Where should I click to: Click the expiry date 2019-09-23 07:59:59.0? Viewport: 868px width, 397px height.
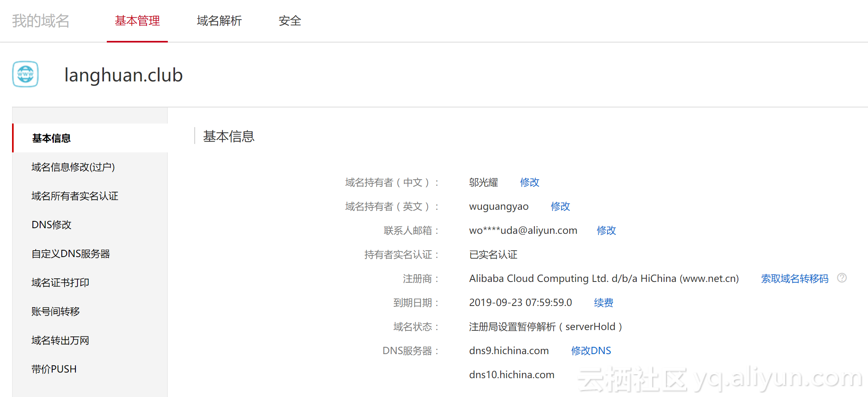click(520, 303)
